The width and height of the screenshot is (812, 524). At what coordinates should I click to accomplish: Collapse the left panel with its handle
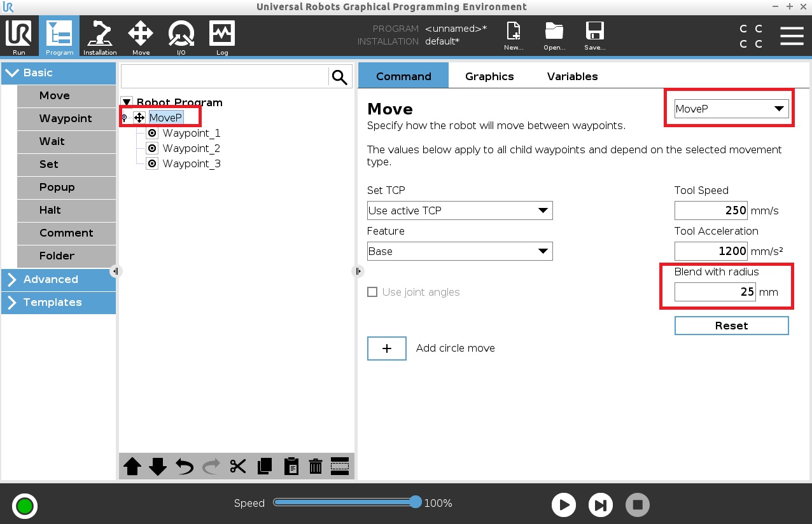(x=115, y=272)
